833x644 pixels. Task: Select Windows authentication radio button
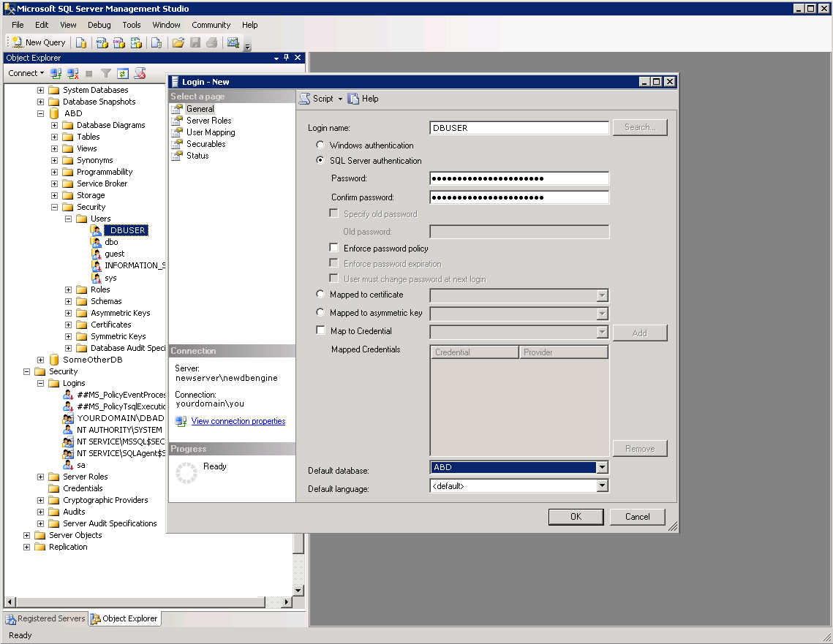320,145
